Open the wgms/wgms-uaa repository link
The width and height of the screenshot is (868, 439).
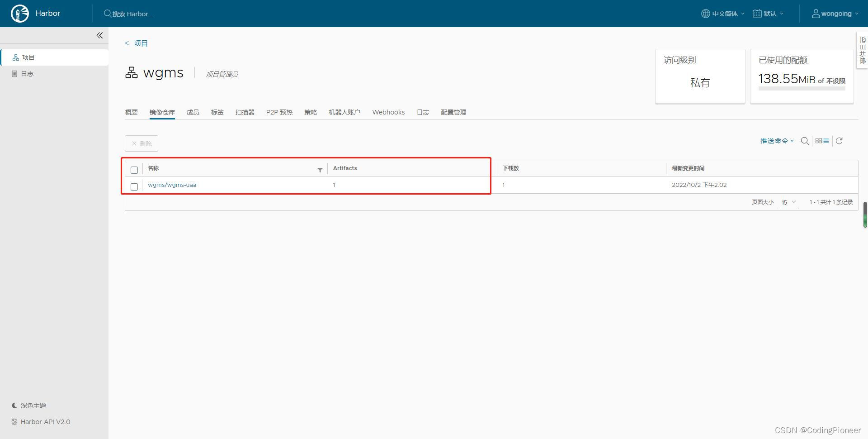(x=172, y=185)
